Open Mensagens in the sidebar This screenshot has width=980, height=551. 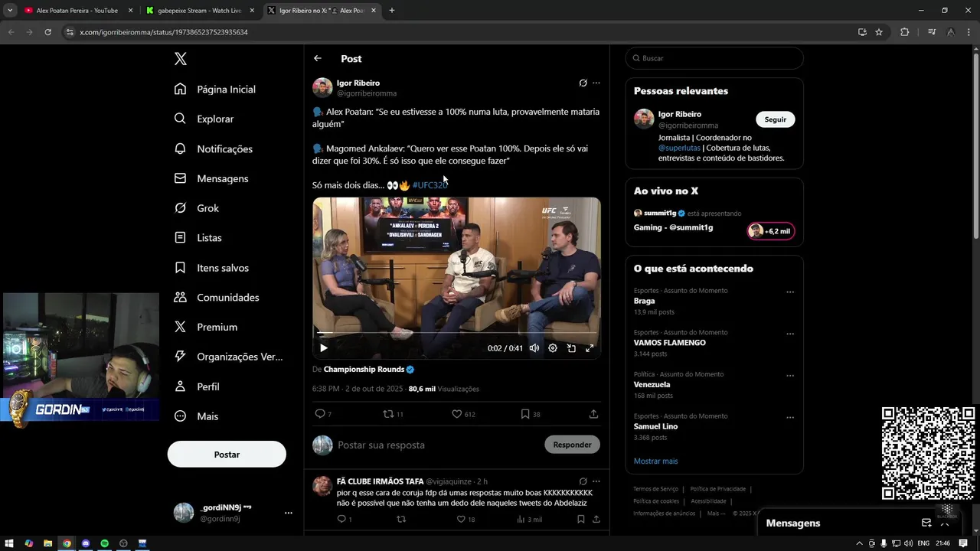pos(211,178)
